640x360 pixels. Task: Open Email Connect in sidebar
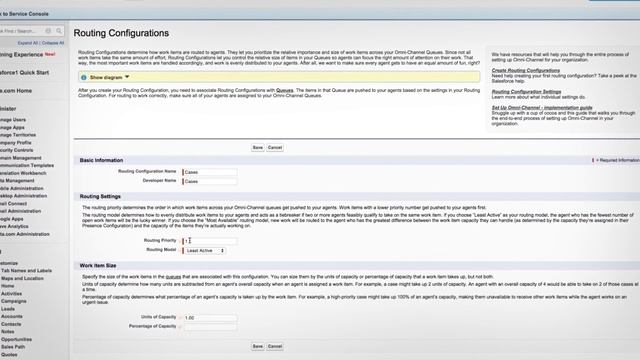click(x=13, y=203)
